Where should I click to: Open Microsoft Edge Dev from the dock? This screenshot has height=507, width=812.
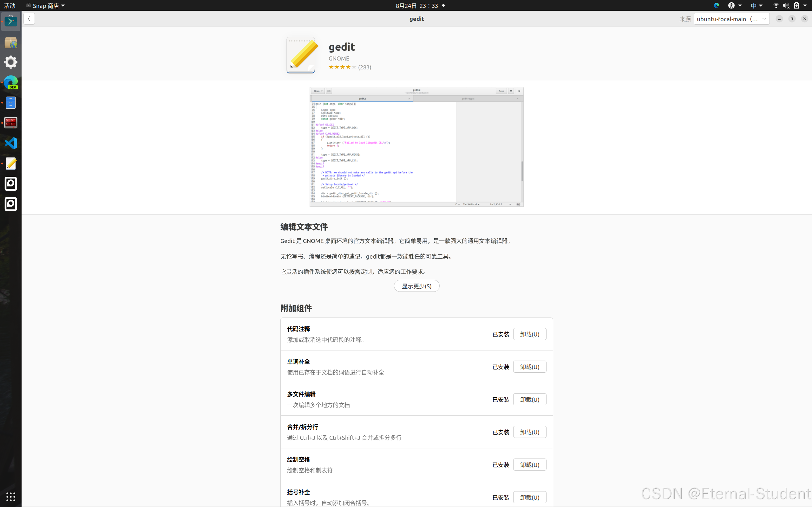11,82
